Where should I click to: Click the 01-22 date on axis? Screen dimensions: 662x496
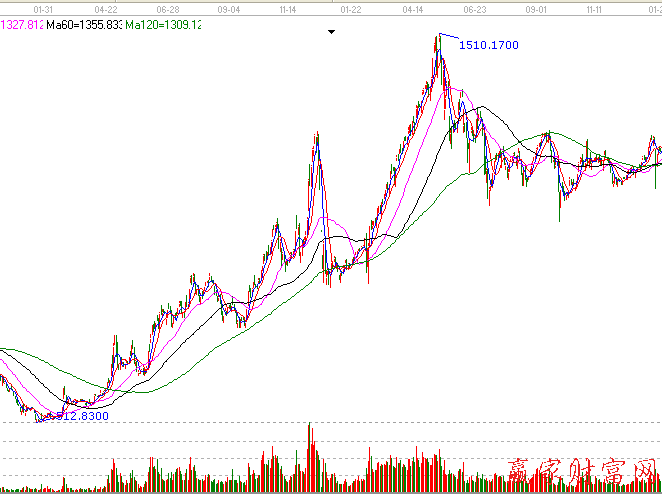351,8
